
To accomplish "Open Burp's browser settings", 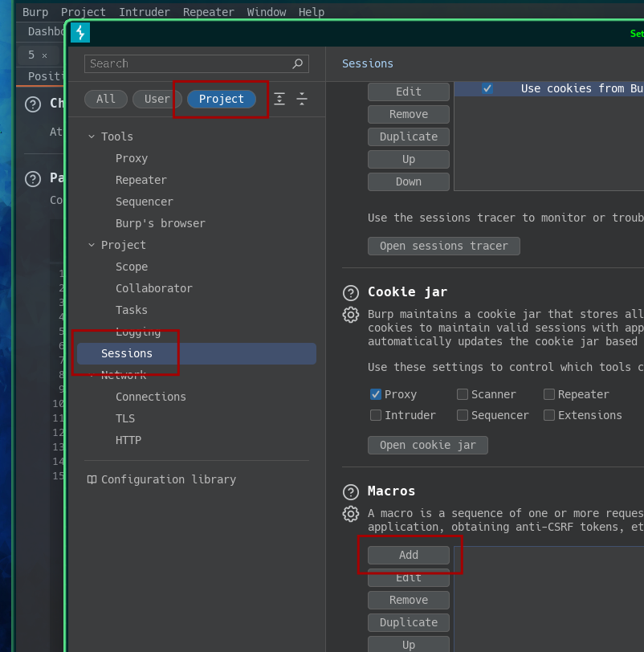I will coord(160,223).
